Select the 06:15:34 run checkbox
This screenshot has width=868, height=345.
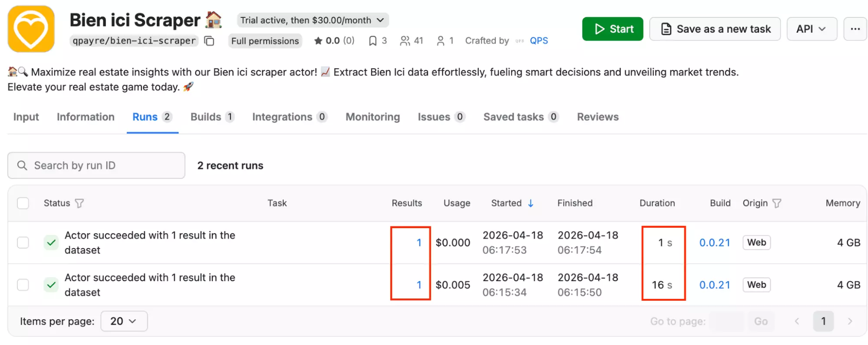pos(23,285)
